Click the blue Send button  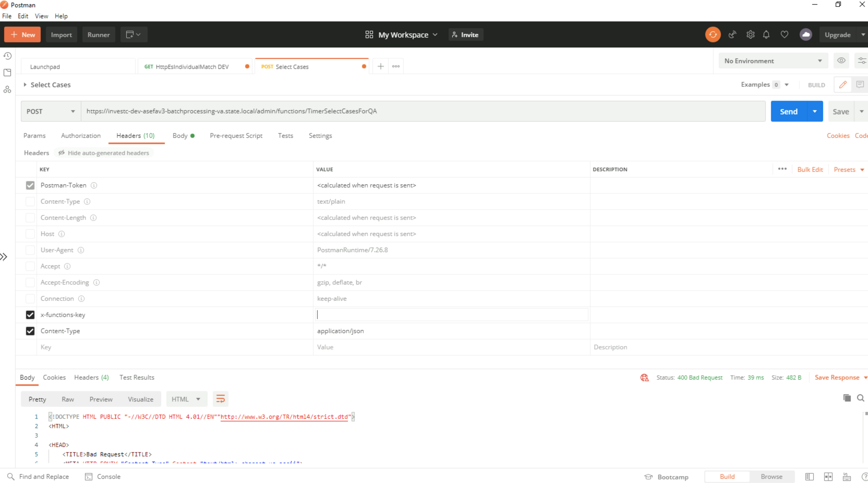pyautogui.click(x=788, y=111)
